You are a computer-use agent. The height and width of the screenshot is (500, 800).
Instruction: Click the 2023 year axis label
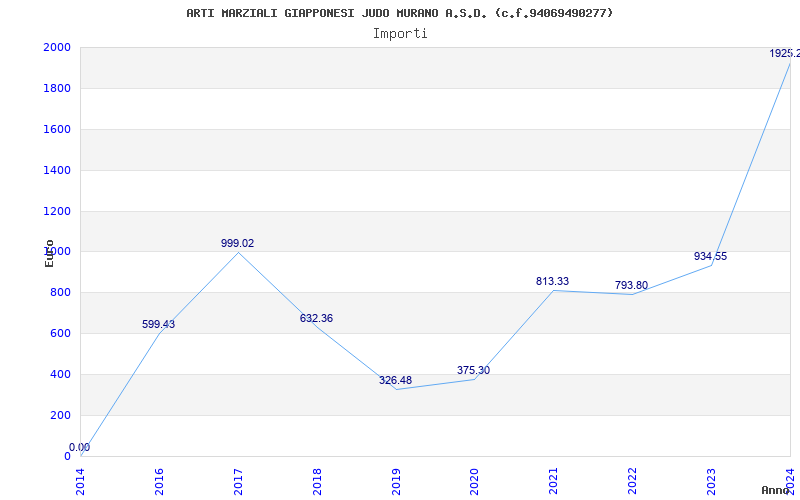(x=711, y=482)
